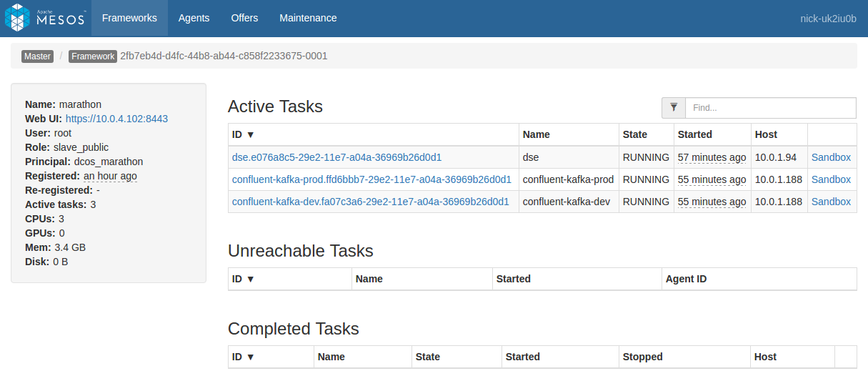Sort Unreachable Tasks by ID arrow

(x=250, y=279)
